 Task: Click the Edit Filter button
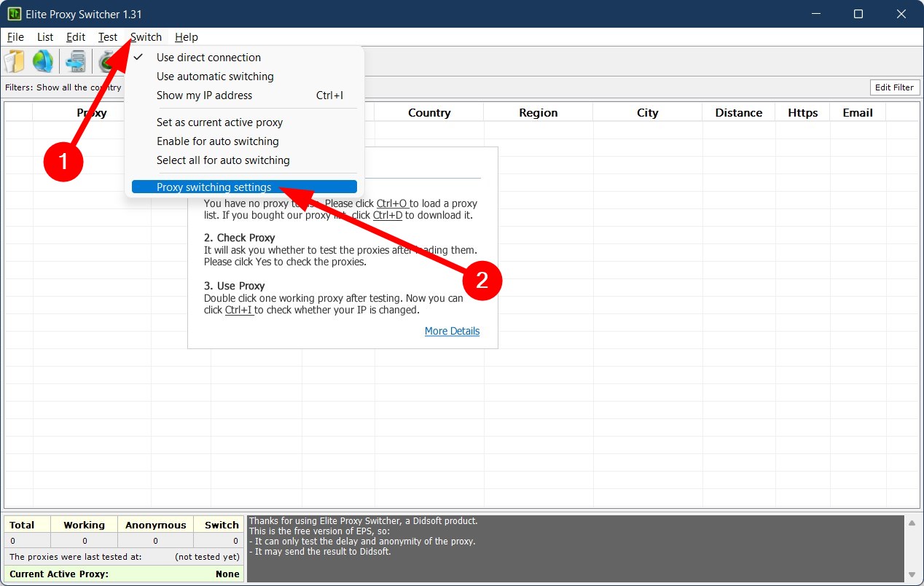pyautogui.click(x=894, y=87)
